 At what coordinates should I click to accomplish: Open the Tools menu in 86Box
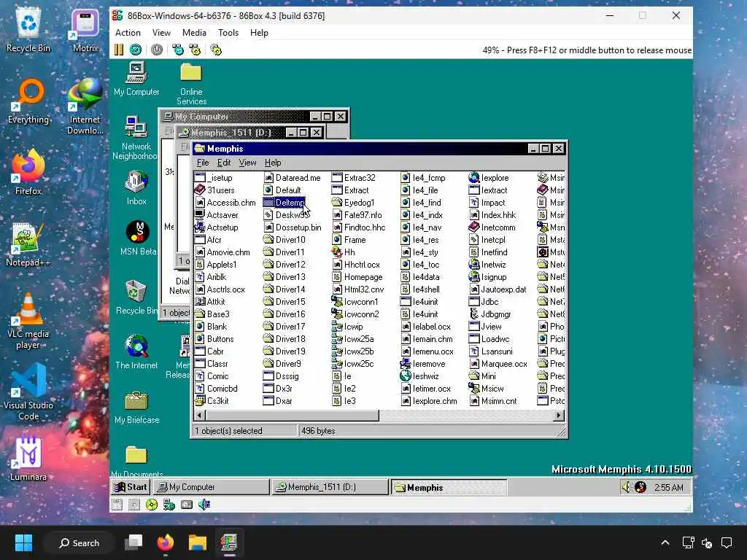click(228, 32)
